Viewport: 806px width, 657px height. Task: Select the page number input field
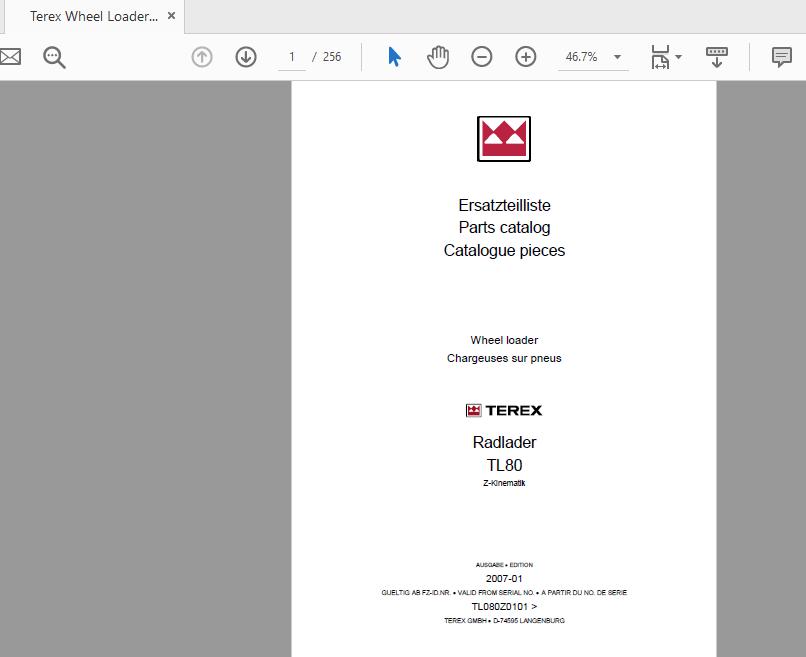(x=291, y=57)
